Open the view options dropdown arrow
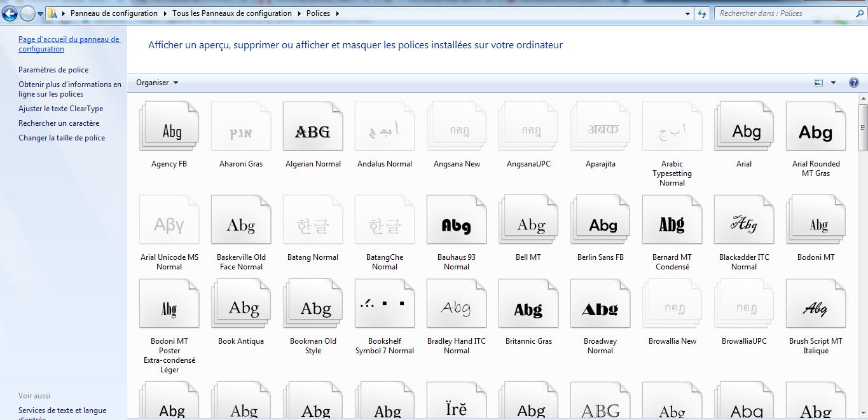868x420 pixels. (x=833, y=83)
